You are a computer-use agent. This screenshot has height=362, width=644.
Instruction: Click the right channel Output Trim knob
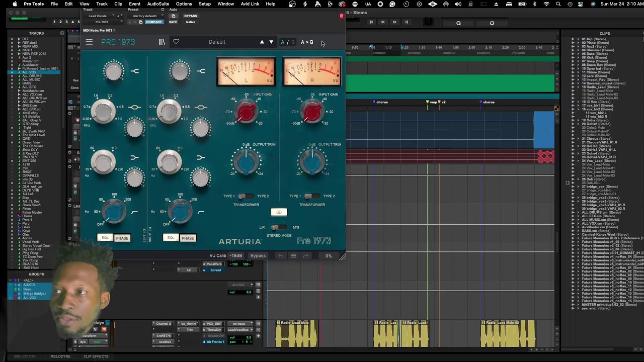(x=312, y=161)
